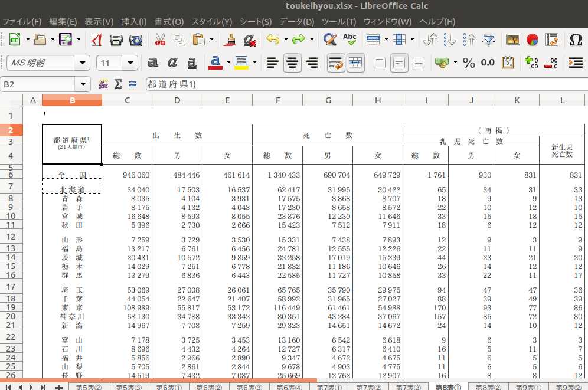Switch to sheet tab 第8表②
Screen dimensions: 588x390
488,386
